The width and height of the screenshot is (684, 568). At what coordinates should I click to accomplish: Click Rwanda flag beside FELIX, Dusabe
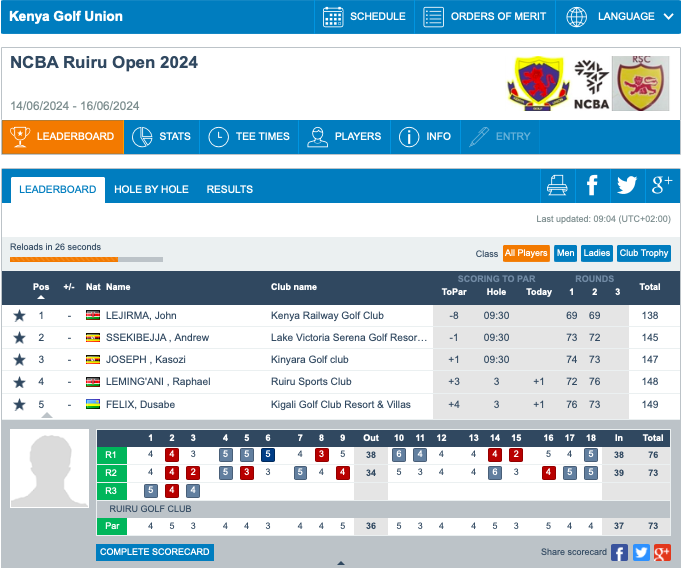pos(93,404)
